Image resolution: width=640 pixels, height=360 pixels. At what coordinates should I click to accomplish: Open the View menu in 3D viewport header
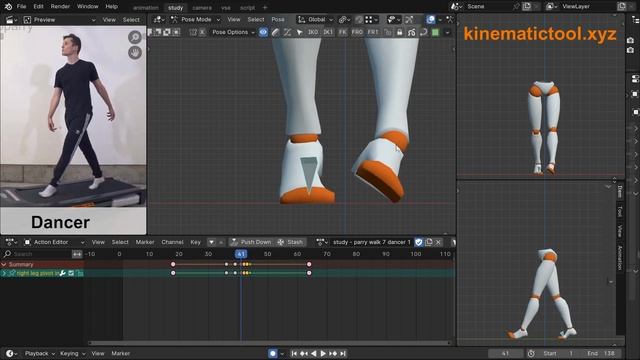(x=234, y=19)
